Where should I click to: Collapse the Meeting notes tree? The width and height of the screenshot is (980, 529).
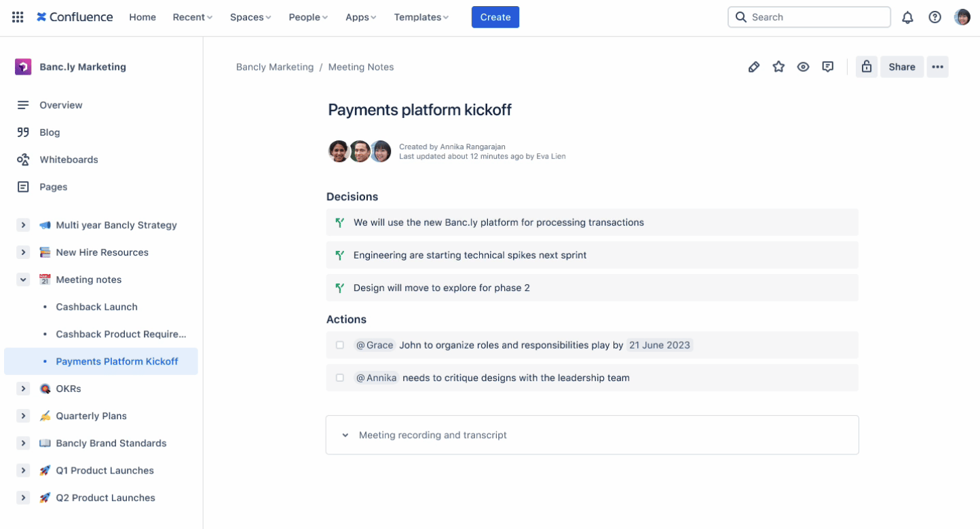click(x=22, y=279)
